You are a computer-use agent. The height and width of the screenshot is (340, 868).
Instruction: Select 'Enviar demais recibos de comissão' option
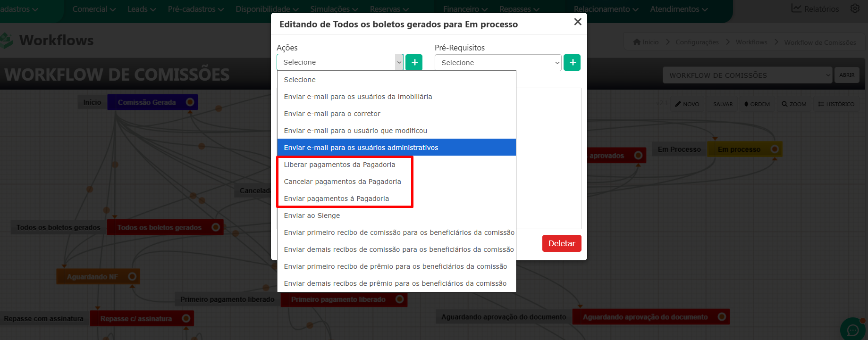(x=396, y=249)
